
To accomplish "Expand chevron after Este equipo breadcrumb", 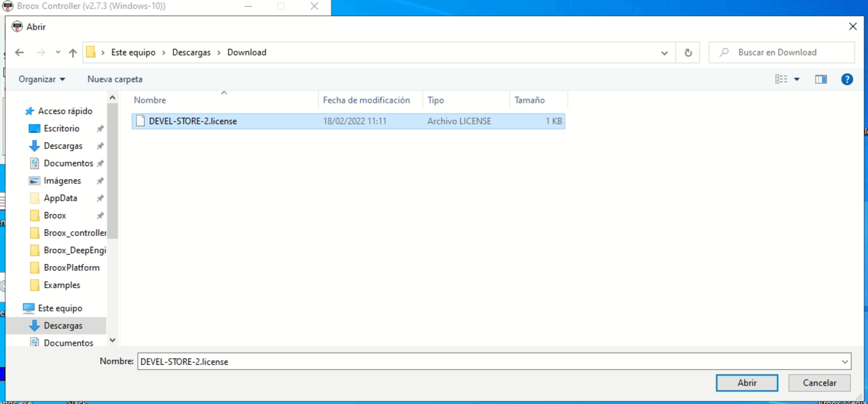I will pos(164,53).
